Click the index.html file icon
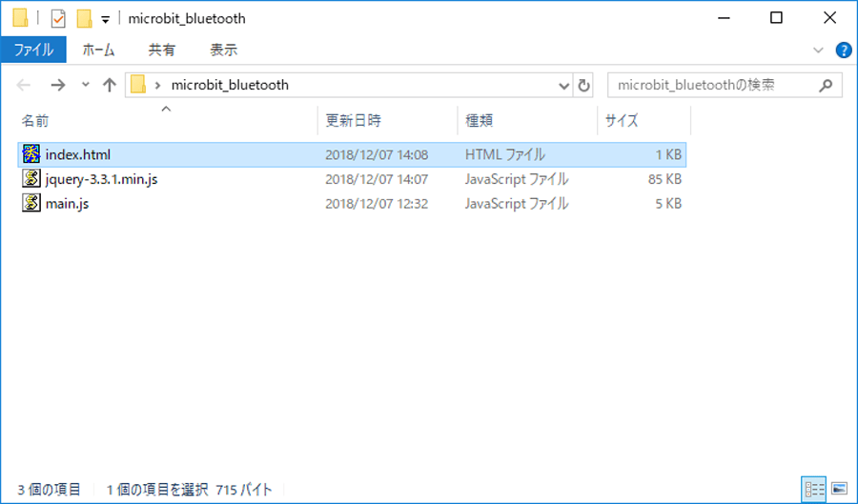This screenshot has width=858, height=504. (31, 154)
